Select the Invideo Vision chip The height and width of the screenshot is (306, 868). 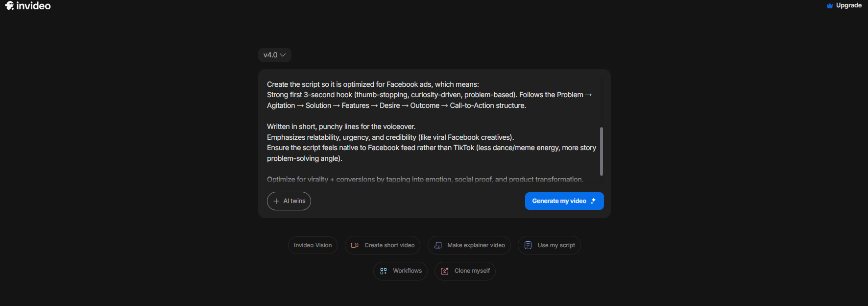coord(313,245)
